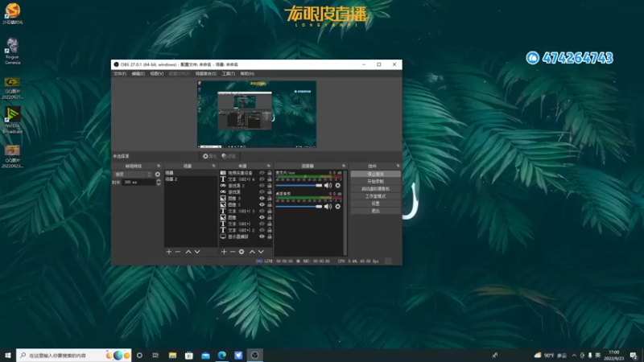Open the 帮助(H) menu
Image resolution: width=644 pixels, height=362 pixels.
pyautogui.click(x=247, y=74)
